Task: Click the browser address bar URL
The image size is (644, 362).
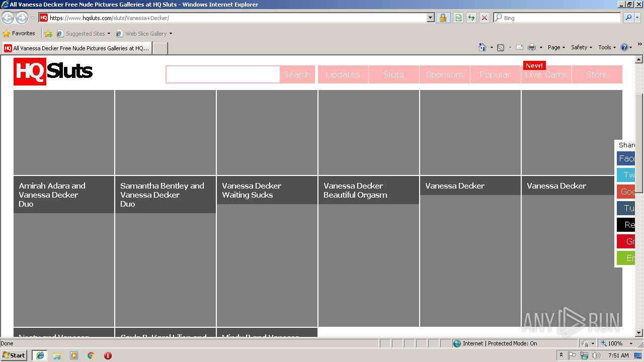Action: pyautogui.click(x=236, y=18)
